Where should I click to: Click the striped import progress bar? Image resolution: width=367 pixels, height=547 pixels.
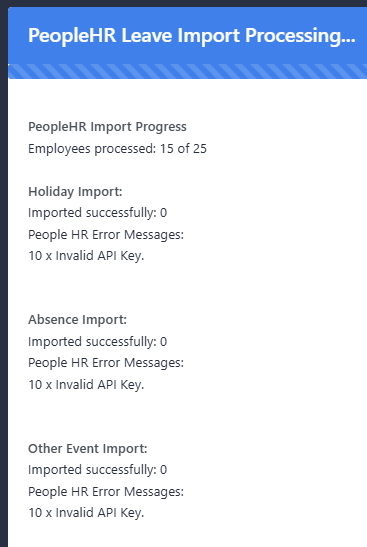point(188,72)
